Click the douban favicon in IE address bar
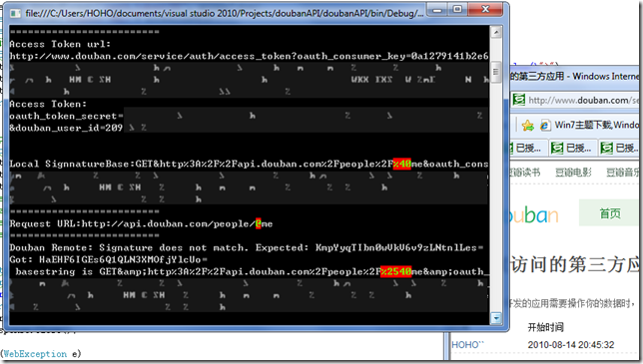Image resolution: width=643 pixels, height=364 pixels. 519,100
